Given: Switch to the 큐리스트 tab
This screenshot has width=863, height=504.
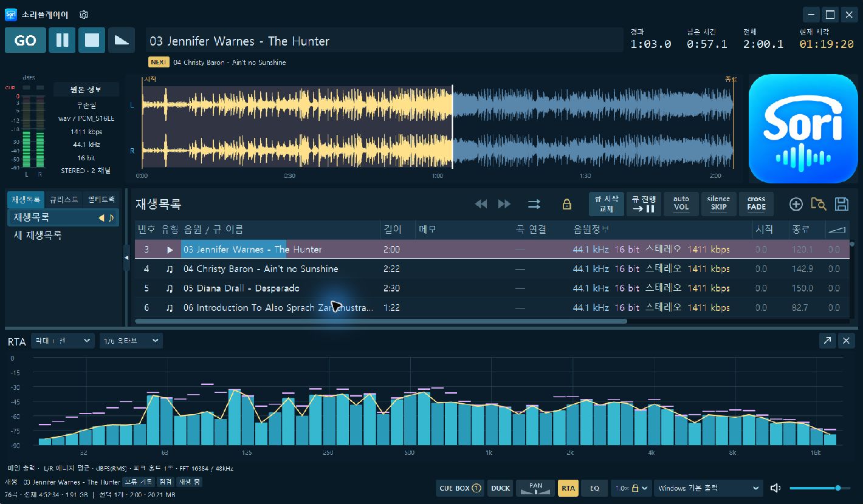Looking at the screenshot, I should tap(64, 199).
